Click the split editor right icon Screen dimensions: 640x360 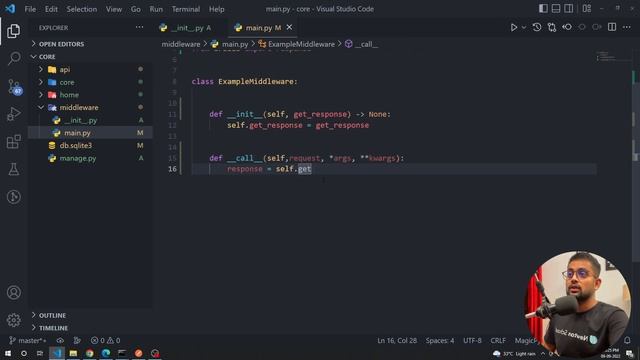pos(612,27)
